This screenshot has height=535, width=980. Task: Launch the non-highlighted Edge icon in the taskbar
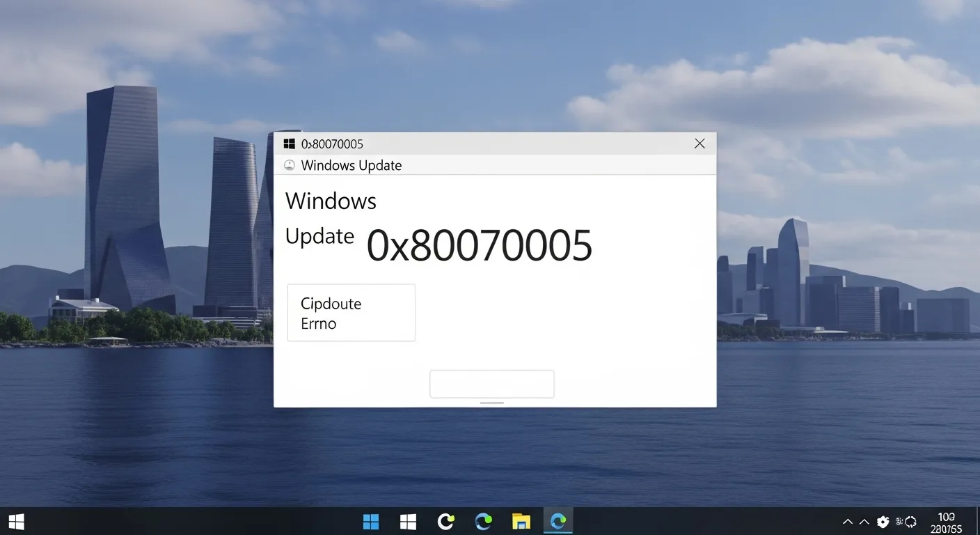pos(483,522)
